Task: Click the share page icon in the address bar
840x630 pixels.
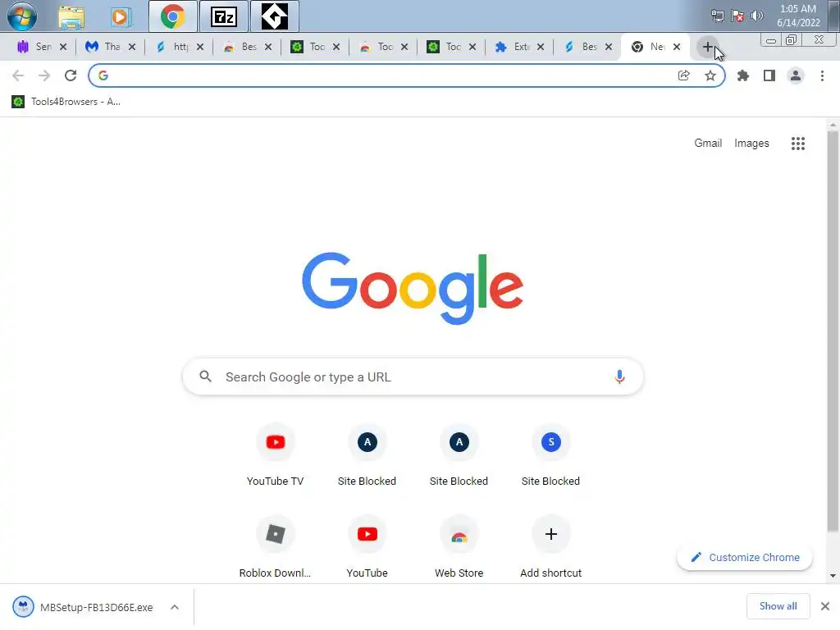Action: coord(683,75)
